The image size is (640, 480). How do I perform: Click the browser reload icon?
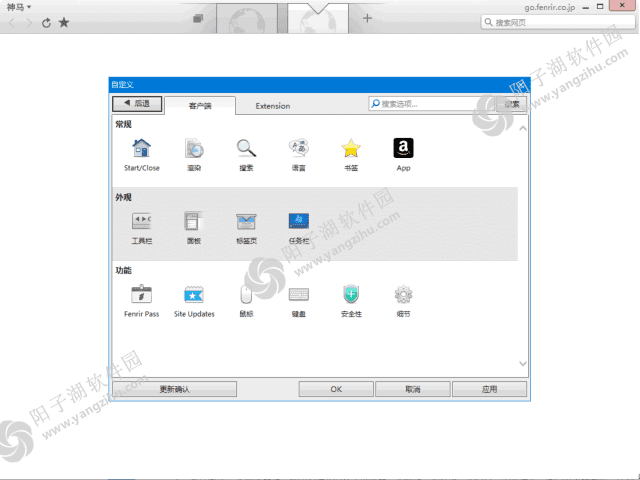(46, 23)
